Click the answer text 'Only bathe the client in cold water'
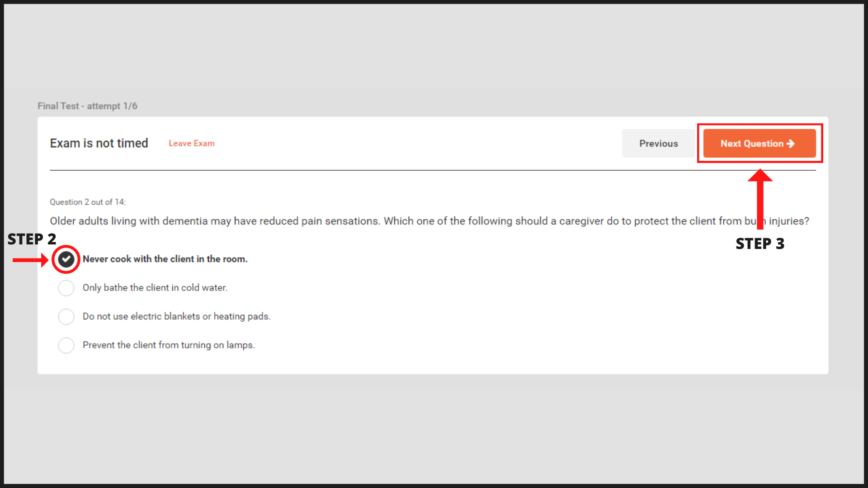868x488 pixels. click(x=155, y=288)
